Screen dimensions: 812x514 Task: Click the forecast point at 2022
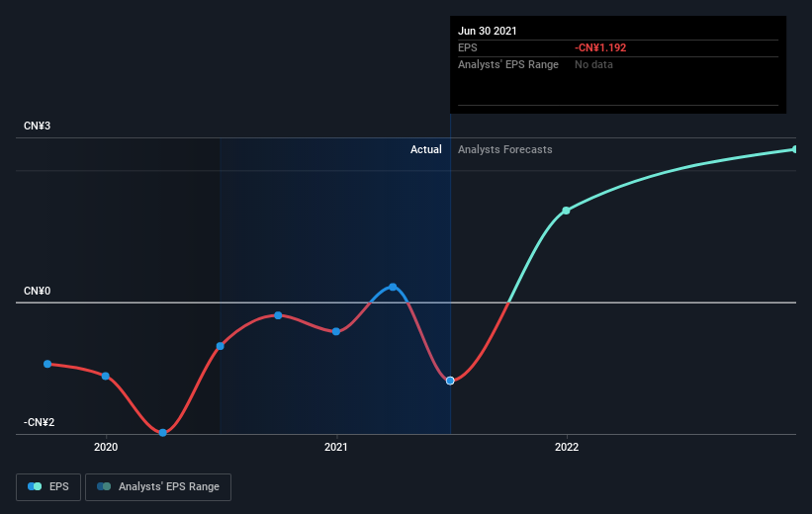566,211
